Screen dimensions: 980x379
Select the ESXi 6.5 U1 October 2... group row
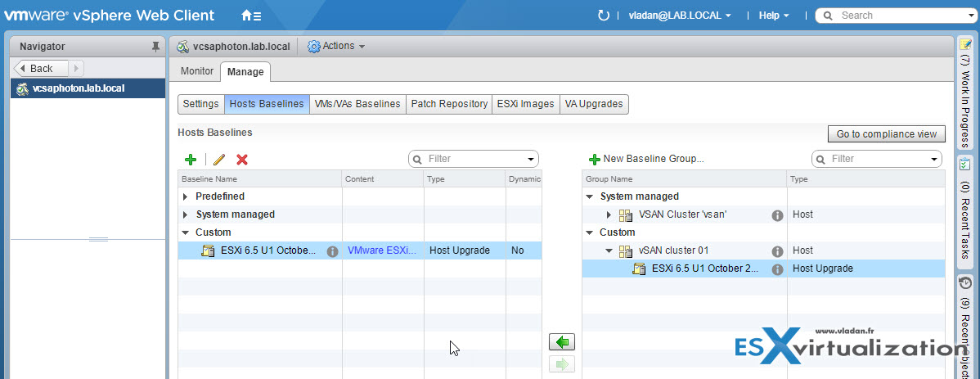[x=763, y=269]
